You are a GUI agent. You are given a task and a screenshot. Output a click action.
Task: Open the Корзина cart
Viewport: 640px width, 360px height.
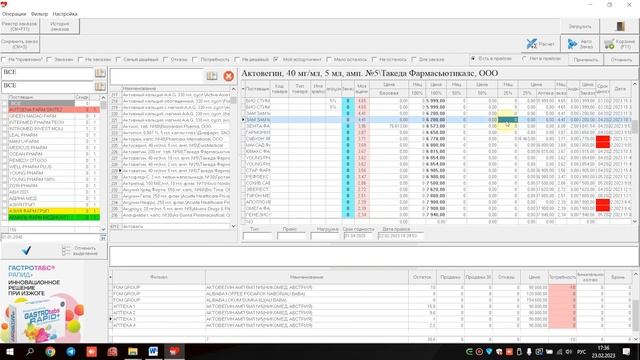coord(620,44)
